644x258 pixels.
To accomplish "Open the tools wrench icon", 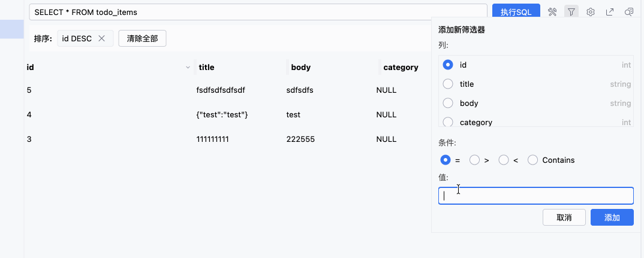I will pyautogui.click(x=553, y=12).
